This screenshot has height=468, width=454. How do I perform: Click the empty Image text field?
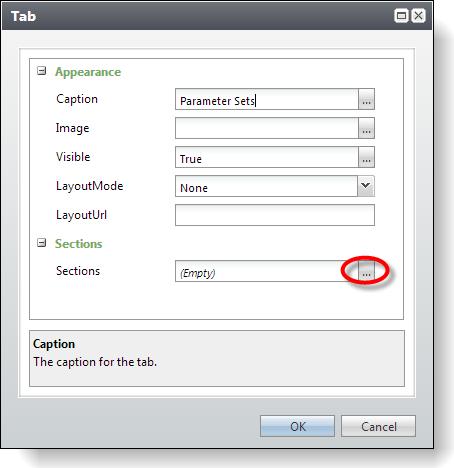pos(267,128)
